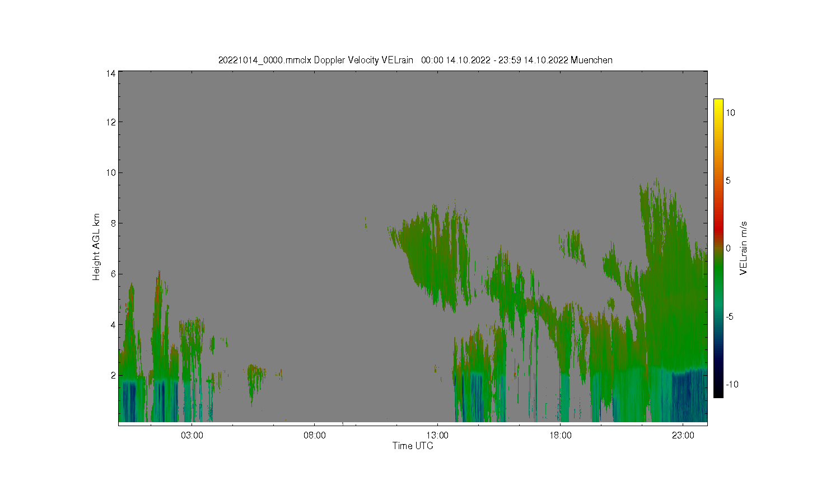Click the 08:00 time tick label

pyautogui.click(x=315, y=435)
